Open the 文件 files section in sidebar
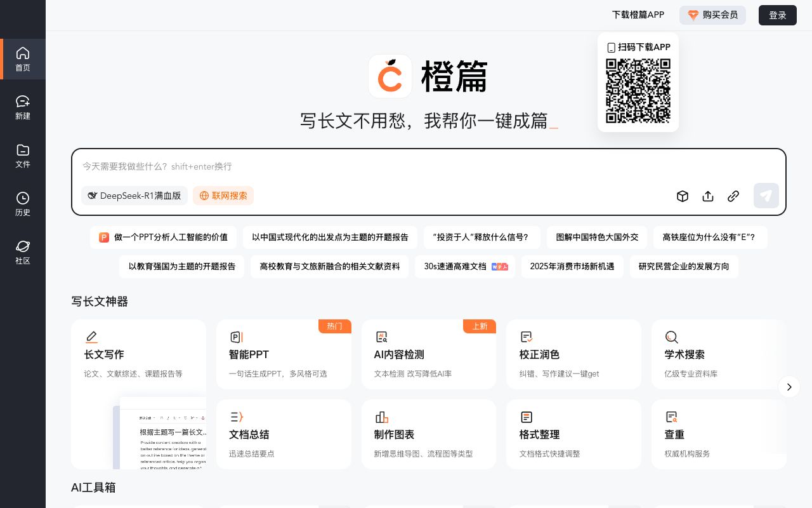 click(23, 154)
